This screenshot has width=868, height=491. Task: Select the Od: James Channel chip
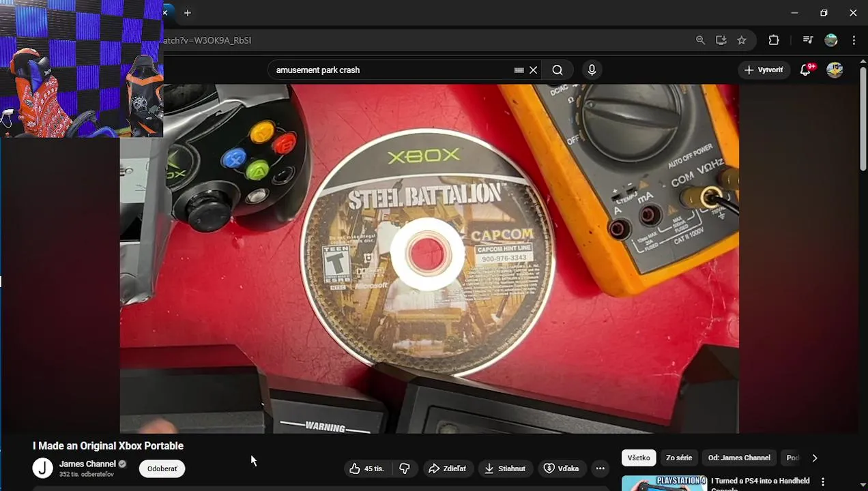click(x=739, y=458)
